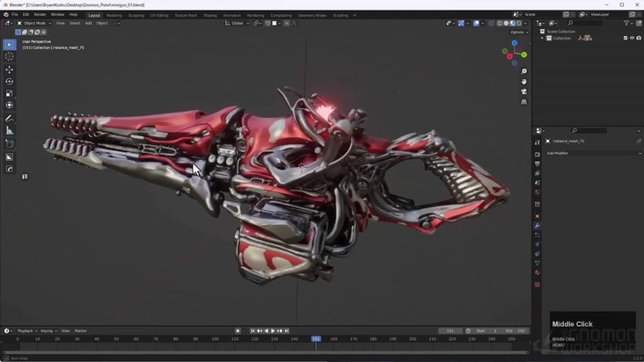This screenshot has width=644, height=362.
Task: Click the zoom view magnifier icon
Action: tap(524, 71)
